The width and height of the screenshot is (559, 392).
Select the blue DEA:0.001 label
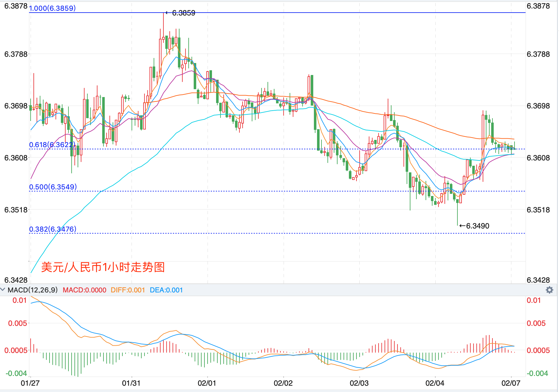(166, 290)
